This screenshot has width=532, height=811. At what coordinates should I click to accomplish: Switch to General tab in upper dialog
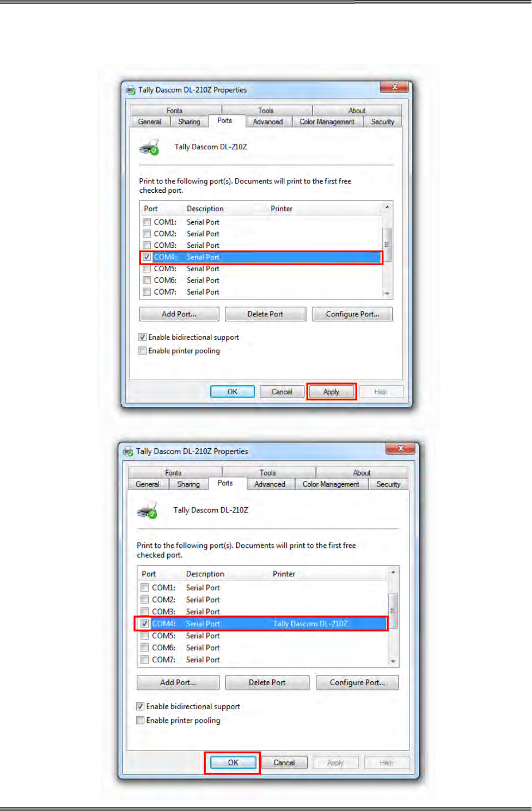click(149, 122)
